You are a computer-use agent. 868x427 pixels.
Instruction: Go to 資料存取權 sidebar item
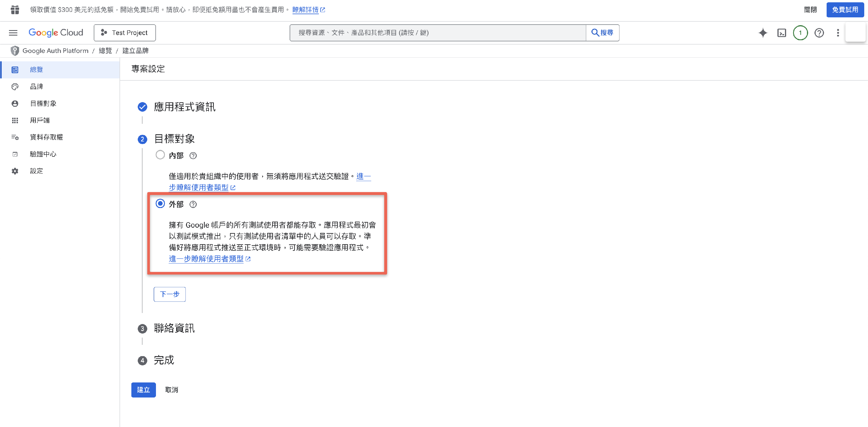(46, 137)
